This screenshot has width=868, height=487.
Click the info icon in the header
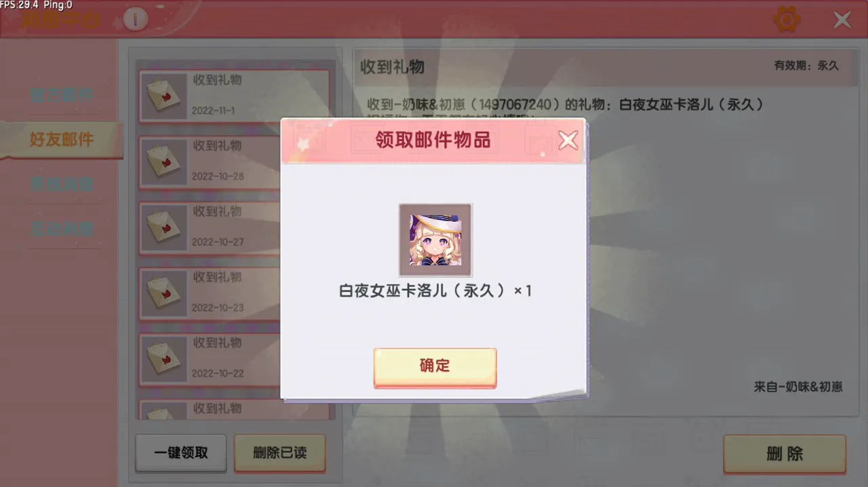(136, 20)
